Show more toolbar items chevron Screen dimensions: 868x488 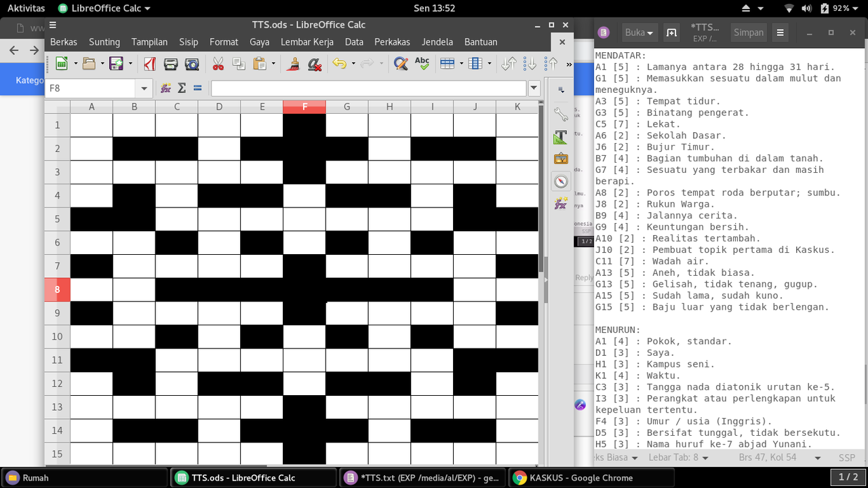pos(568,64)
